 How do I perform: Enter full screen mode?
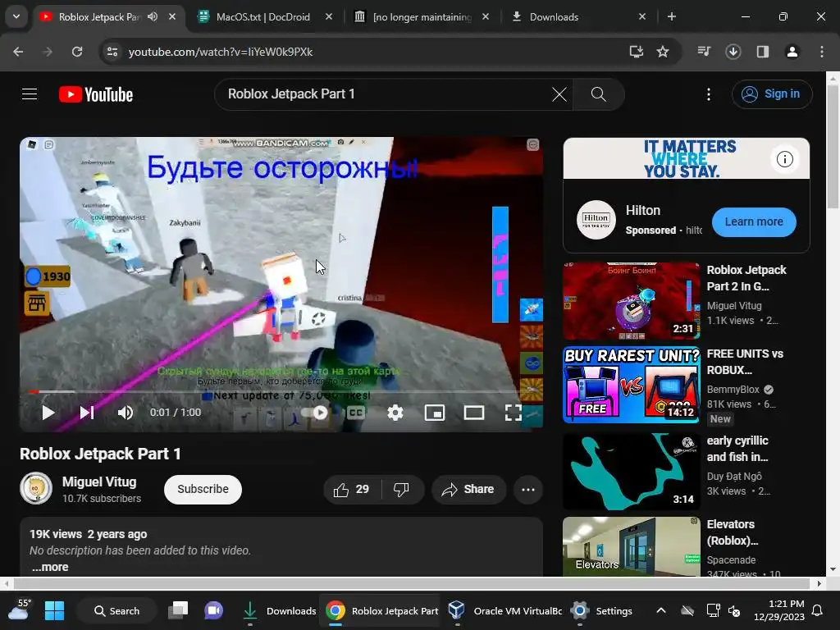click(x=514, y=413)
